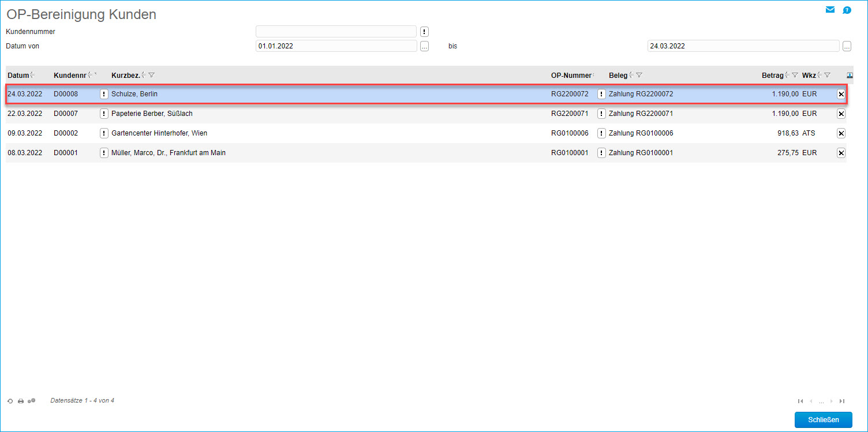Click the settings dots icon beside the printer
This screenshot has height=432, width=868.
coord(32,400)
